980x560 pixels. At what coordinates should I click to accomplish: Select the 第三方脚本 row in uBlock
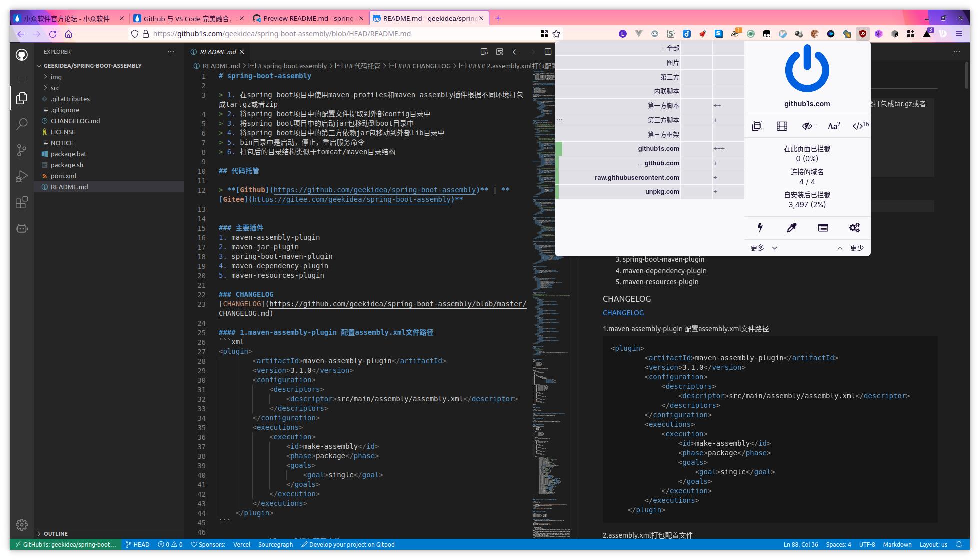pos(649,120)
